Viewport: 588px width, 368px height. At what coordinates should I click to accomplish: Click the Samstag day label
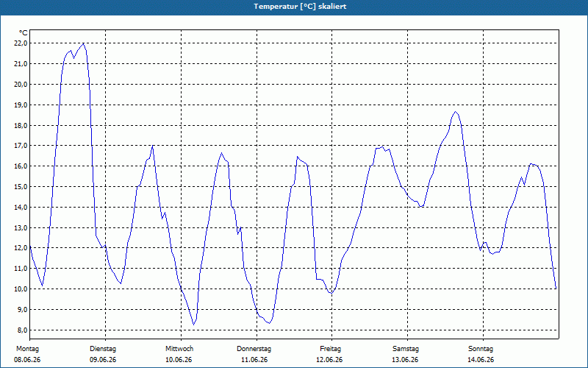coord(406,349)
